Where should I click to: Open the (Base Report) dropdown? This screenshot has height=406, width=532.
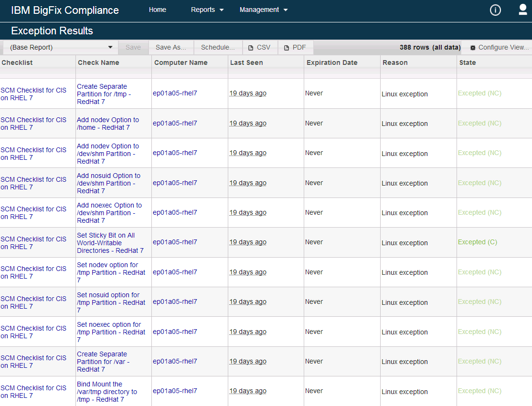pos(60,47)
